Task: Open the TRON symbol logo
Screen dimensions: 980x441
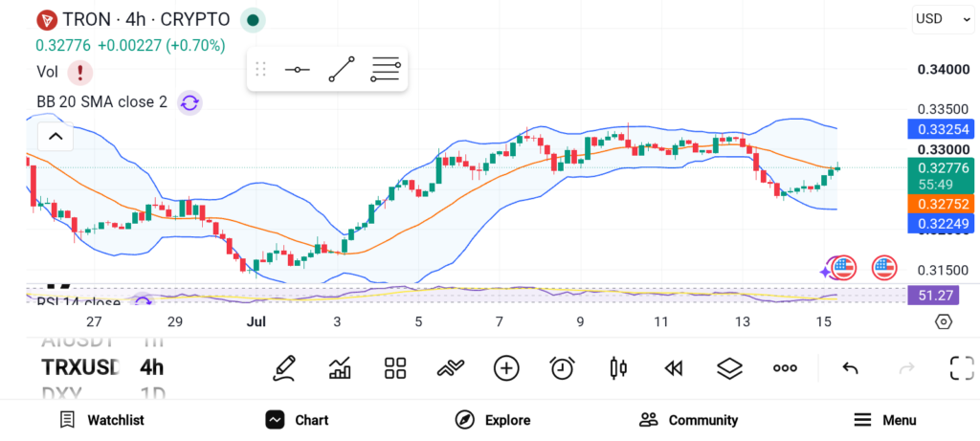Action: 47,20
